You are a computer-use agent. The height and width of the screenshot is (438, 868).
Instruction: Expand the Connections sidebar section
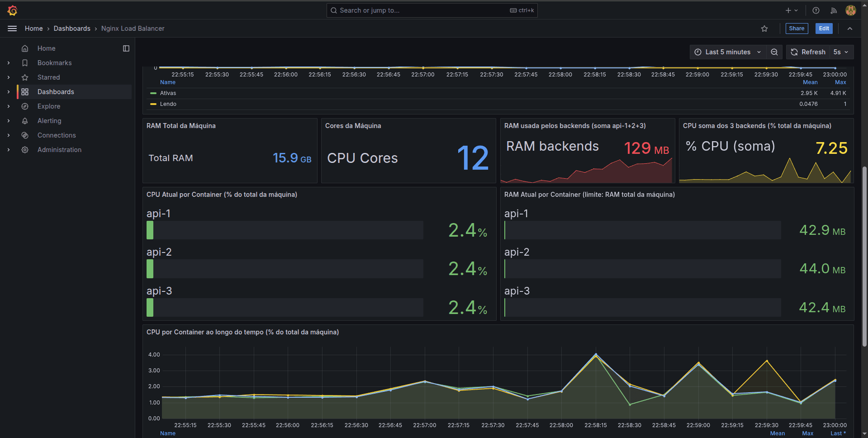tap(9, 135)
